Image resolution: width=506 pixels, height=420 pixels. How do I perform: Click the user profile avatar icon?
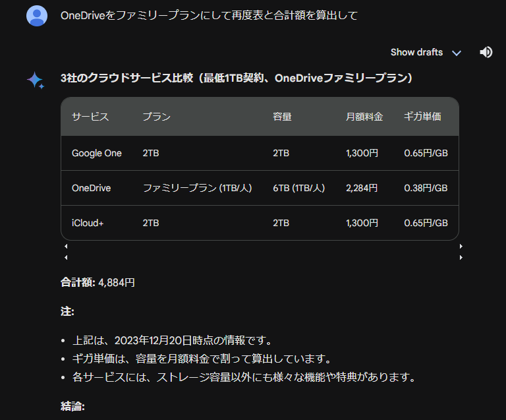click(x=37, y=16)
